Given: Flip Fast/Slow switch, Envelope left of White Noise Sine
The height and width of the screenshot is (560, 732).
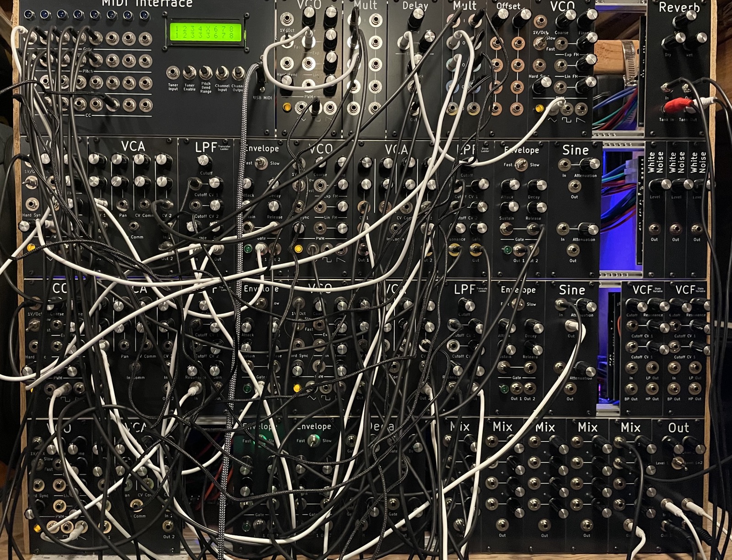Looking at the screenshot, I should pyautogui.click(x=521, y=165).
